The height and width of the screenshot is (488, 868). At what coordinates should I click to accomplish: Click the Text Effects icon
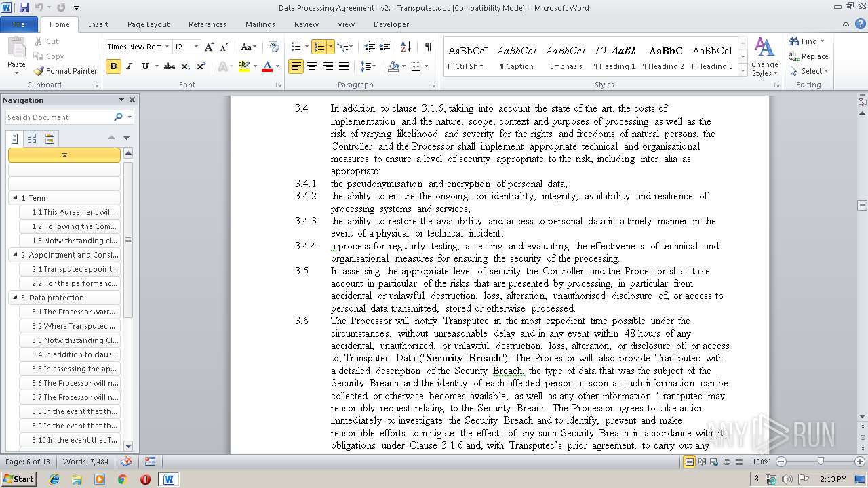224,66
